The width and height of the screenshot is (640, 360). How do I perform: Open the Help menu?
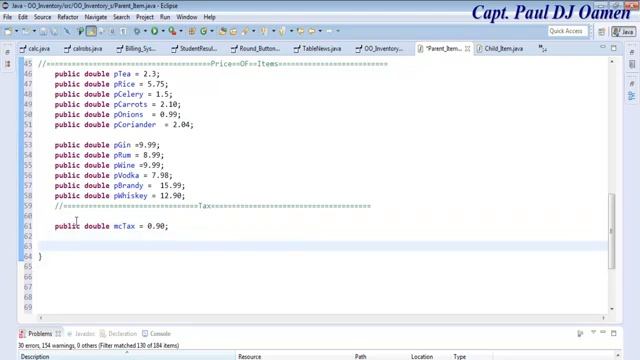(209, 17)
